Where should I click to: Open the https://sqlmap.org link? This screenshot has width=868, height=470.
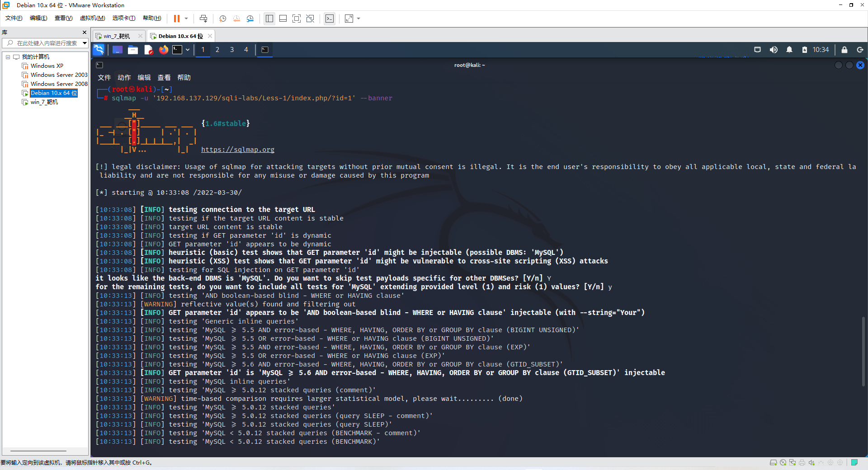tap(238, 149)
